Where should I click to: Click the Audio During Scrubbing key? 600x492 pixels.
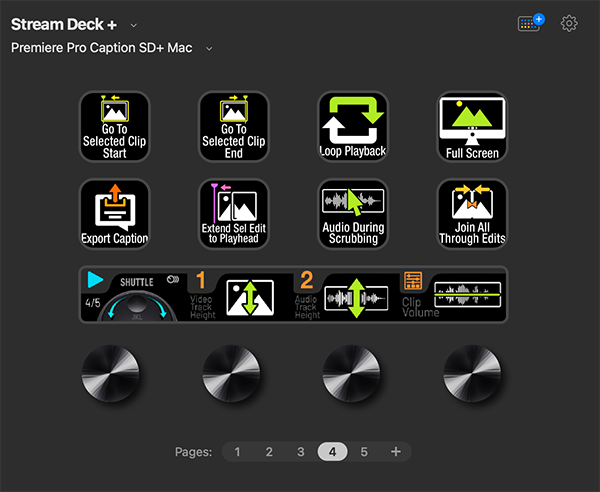[x=353, y=214]
